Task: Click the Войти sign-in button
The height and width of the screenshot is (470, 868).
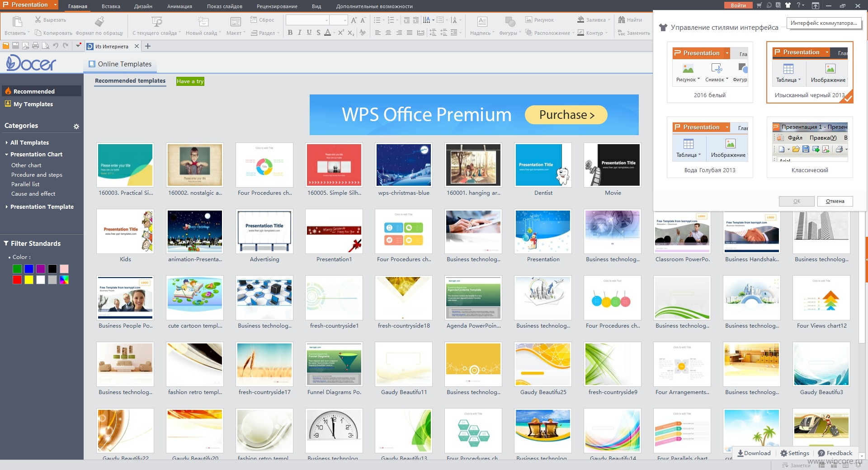Action: (x=738, y=5)
